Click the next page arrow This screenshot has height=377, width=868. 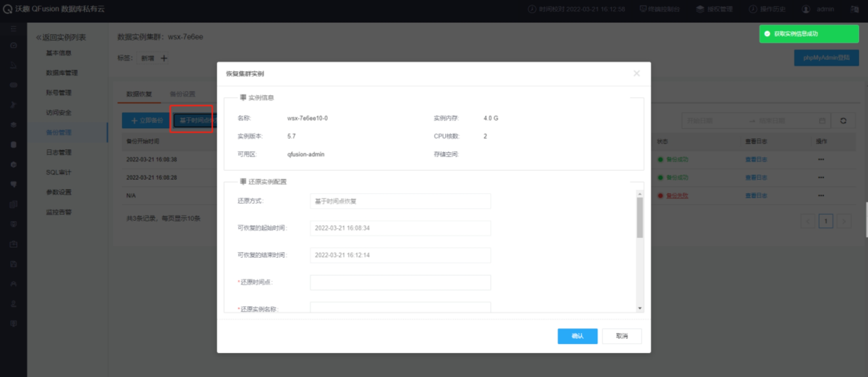(x=844, y=221)
